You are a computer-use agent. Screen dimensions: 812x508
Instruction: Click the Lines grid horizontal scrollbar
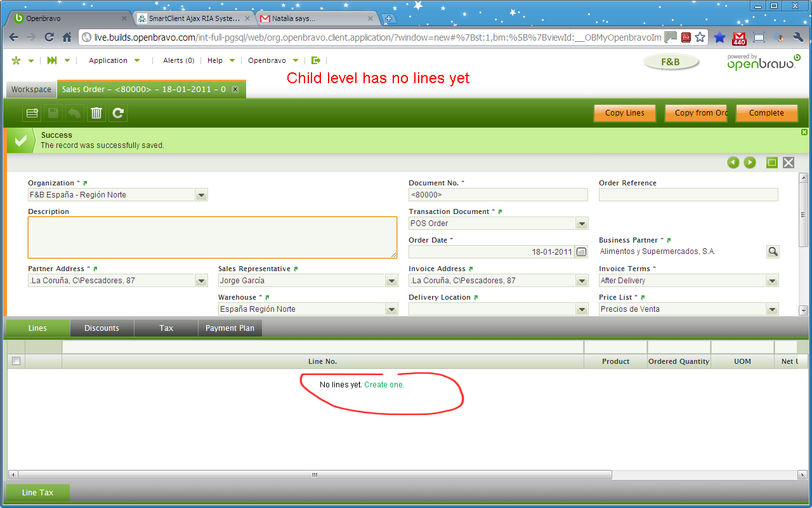[x=315, y=475]
